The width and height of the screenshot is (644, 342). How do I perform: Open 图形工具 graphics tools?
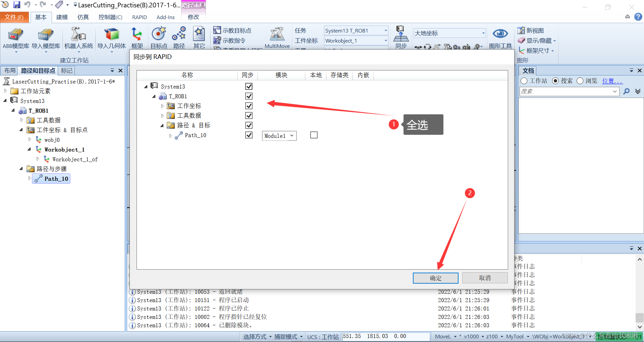(x=500, y=39)
